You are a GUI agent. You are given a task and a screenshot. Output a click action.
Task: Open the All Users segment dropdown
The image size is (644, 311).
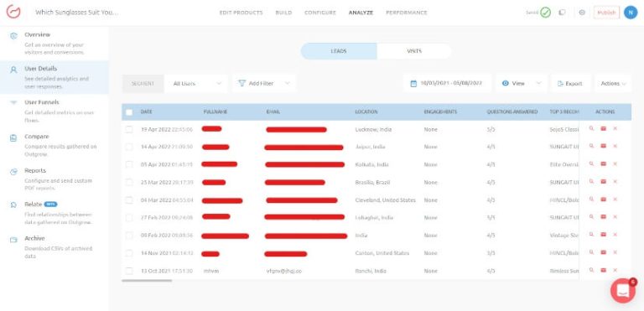(196, 83)
